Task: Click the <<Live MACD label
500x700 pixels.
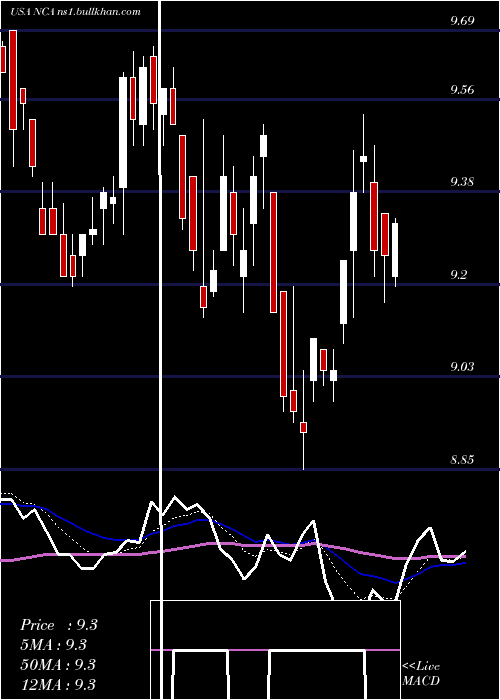Action: [x=421, y=674]
